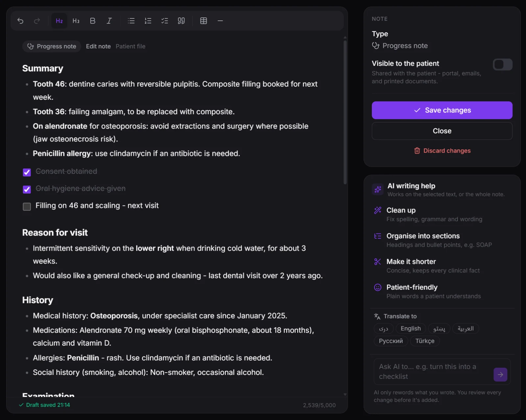The height and width of the screenshot is (420, 526).
Task: Insert a numbered list
Action: (x=148, y=21)
